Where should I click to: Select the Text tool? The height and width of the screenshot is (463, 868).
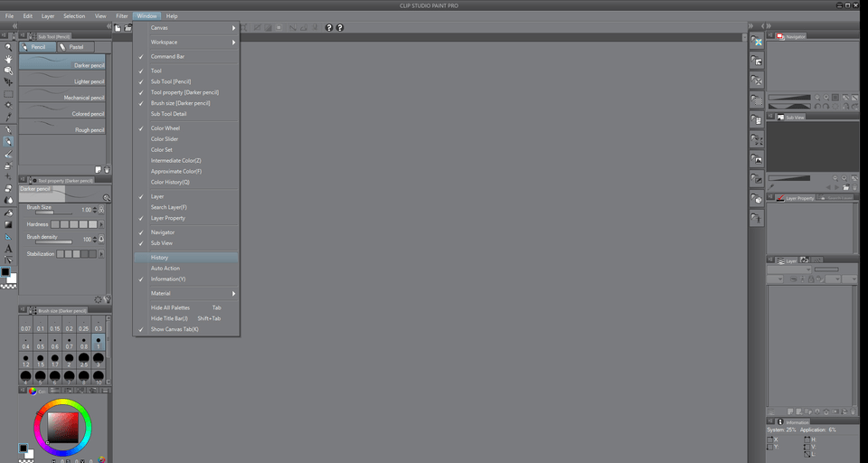pos(8,249)
